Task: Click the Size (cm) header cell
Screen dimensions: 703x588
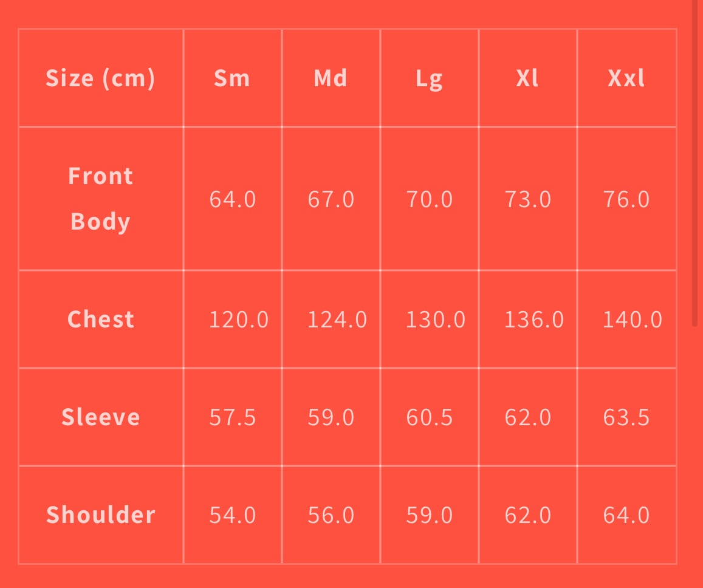Action: tap(101, 78)
